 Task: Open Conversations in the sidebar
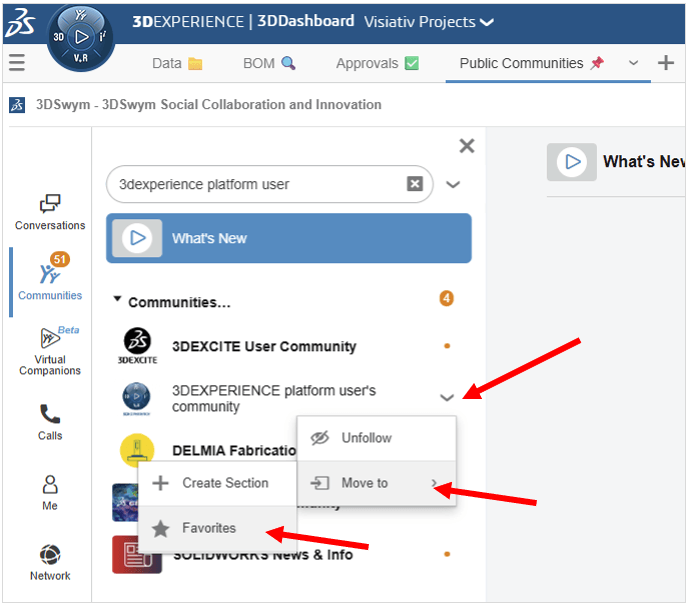tap(50, 212)
